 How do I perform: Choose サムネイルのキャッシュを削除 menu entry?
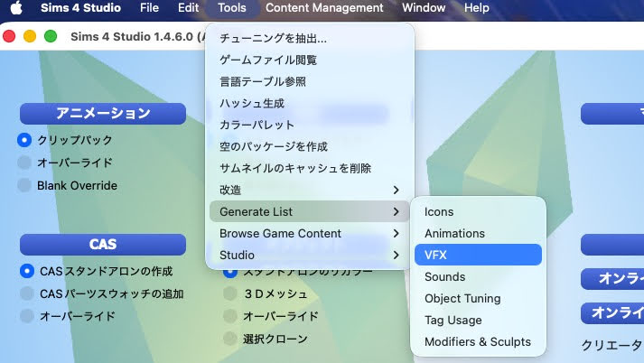[x=309, y=168]
